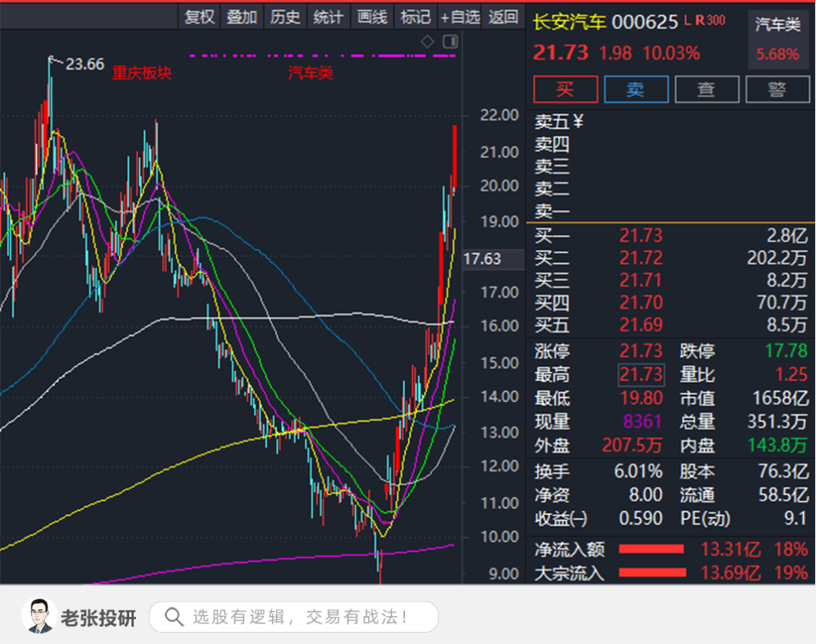This screenshot has height=644, width=816.
Task: Click the price change 10.03%
Action: [672, 53]
